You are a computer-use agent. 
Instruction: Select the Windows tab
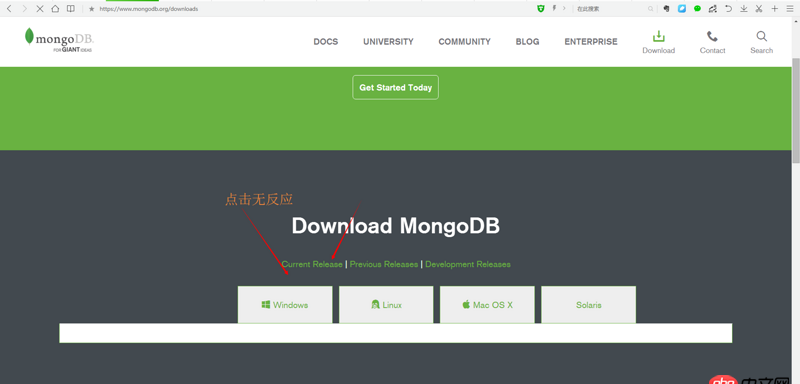pyautogui.click(x=285, y=304)
